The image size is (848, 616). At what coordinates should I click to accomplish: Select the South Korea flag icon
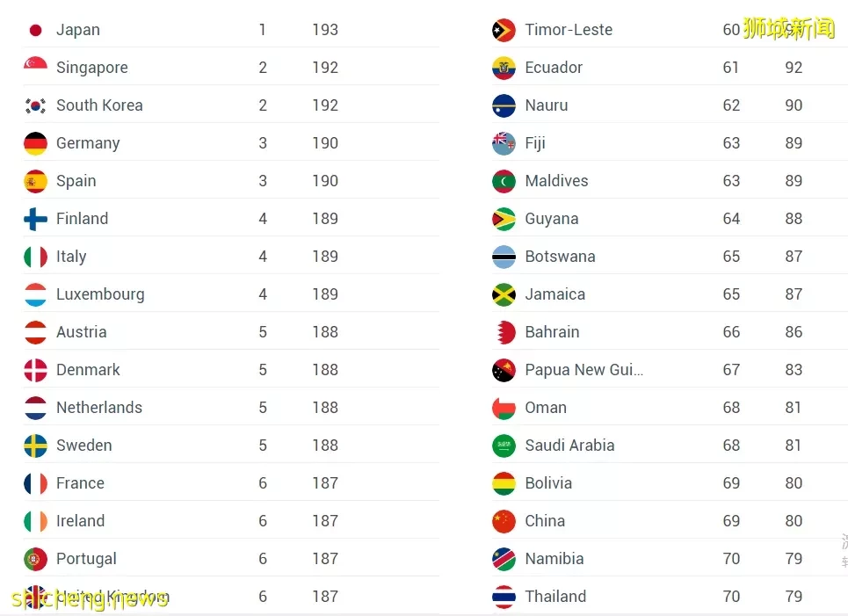(36, 105)
